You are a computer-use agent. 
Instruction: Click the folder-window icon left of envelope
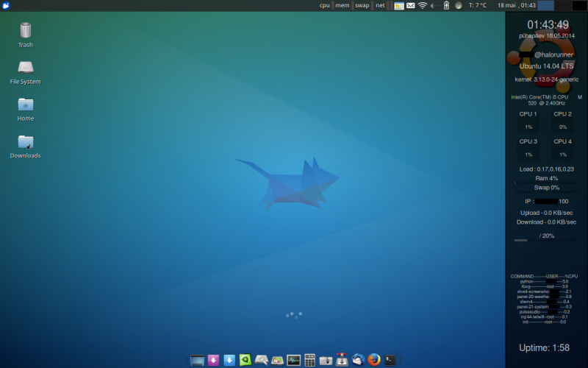click(x=399, y=5)
